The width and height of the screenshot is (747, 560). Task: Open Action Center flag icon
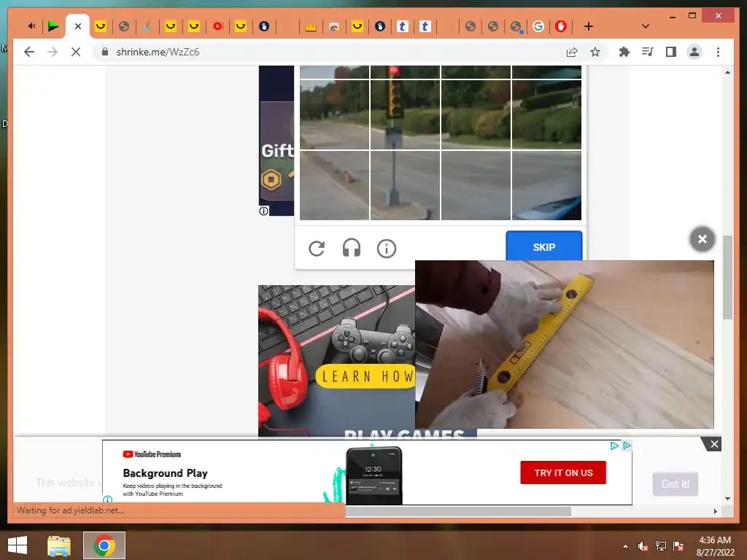click(x=678, y=546)
